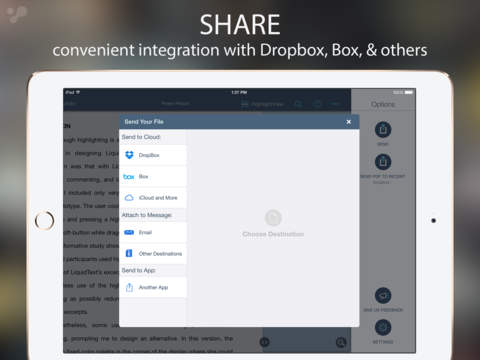Click the "Send to App:" section header
Viewport: 480px width, 360px height.
coord(139,270)
